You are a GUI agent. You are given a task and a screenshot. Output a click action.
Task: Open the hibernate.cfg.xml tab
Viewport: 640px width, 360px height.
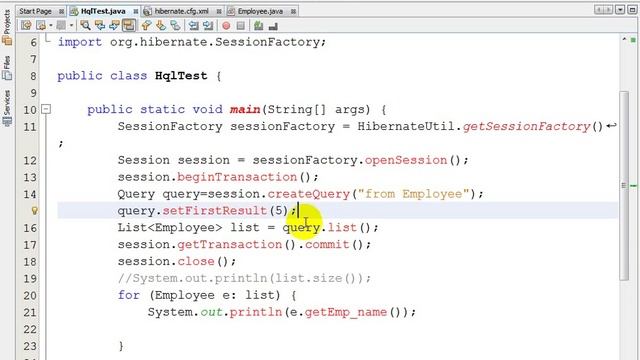click(x=181, y=11)
